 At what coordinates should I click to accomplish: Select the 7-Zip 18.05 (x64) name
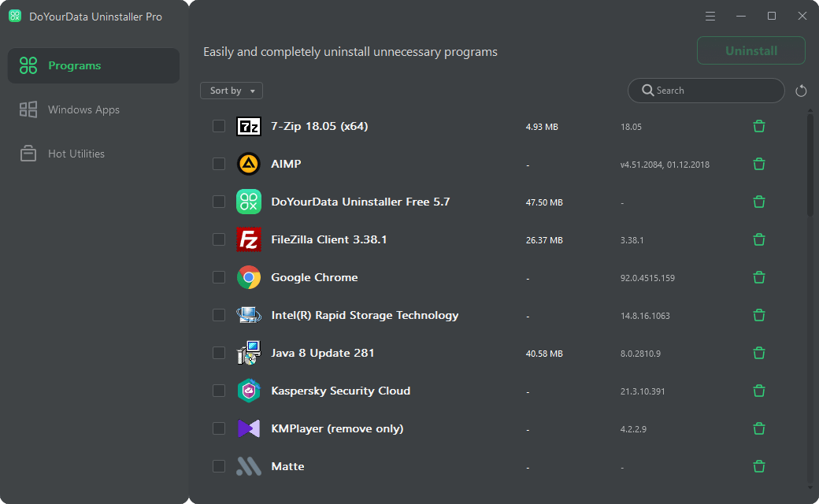(320, 126)
